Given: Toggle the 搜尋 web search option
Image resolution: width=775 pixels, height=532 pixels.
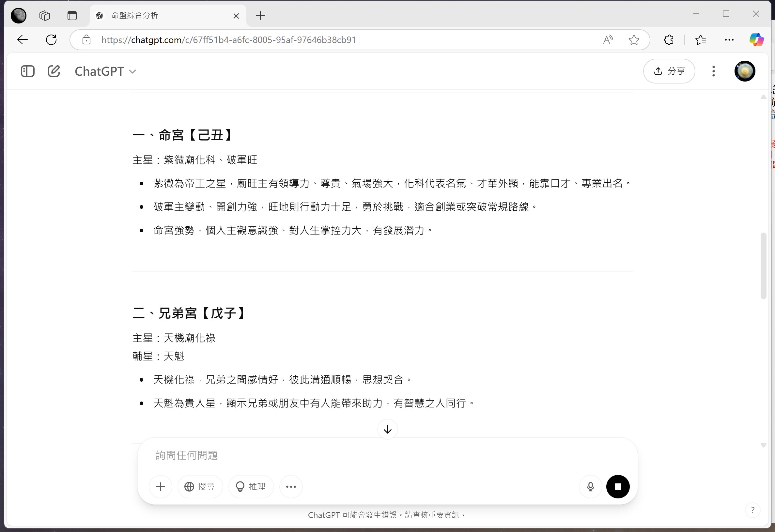Looking at the screenshot, I should 200,487.
